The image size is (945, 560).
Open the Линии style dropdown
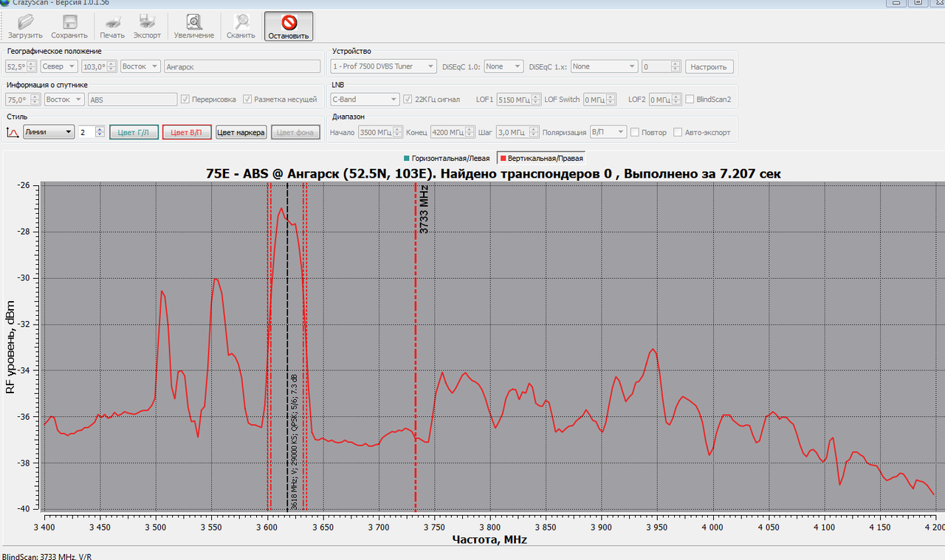pos(49,132)
